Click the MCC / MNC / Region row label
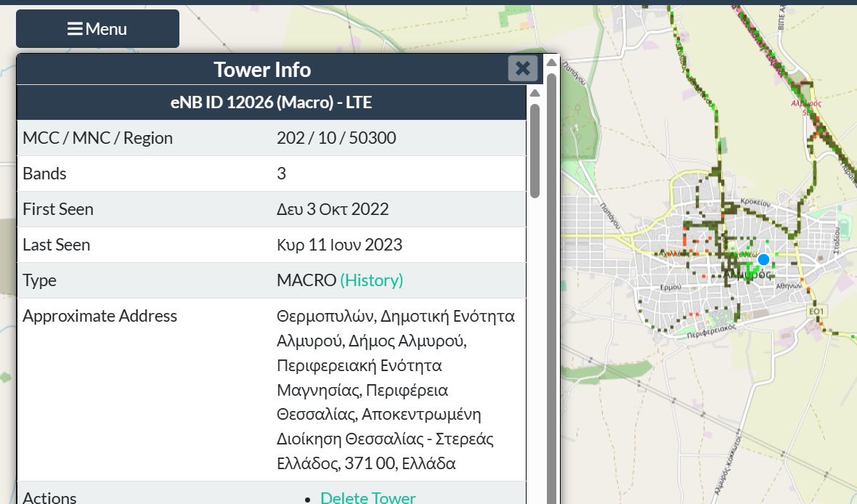 tap(97, 138)
